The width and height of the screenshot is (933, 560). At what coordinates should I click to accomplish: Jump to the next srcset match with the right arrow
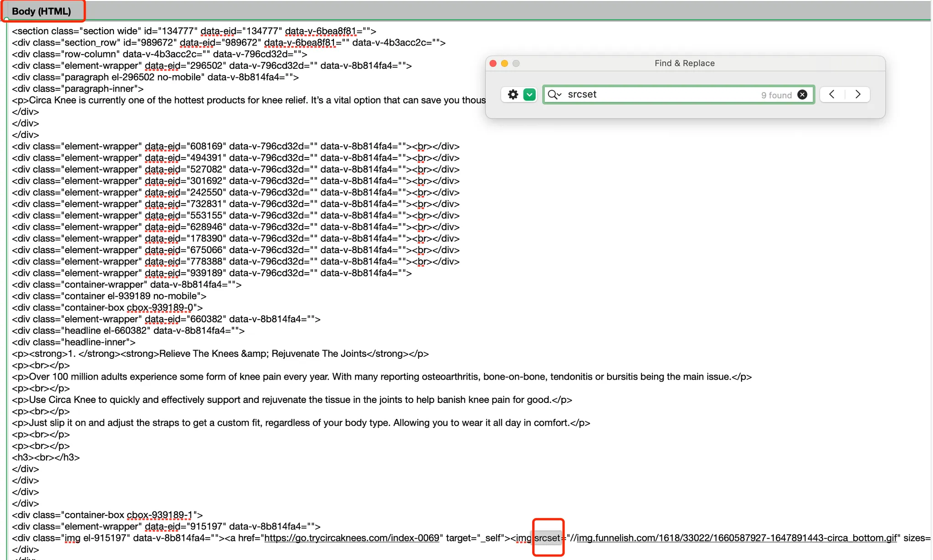(858, 94)
